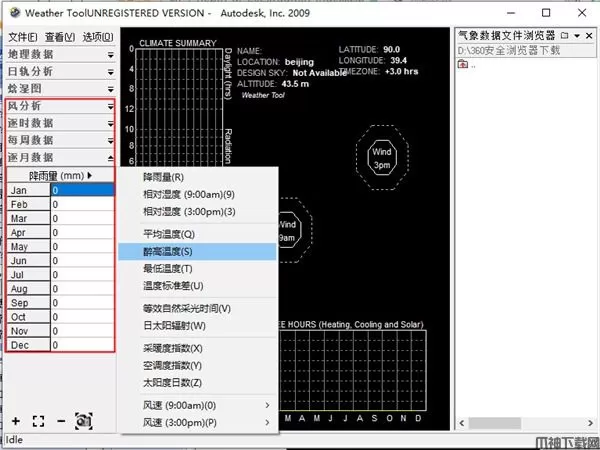Open the 降雨量 (mm) data type dropdown
Viewport: 600px width, 450px height.
(x=60, y=175)
